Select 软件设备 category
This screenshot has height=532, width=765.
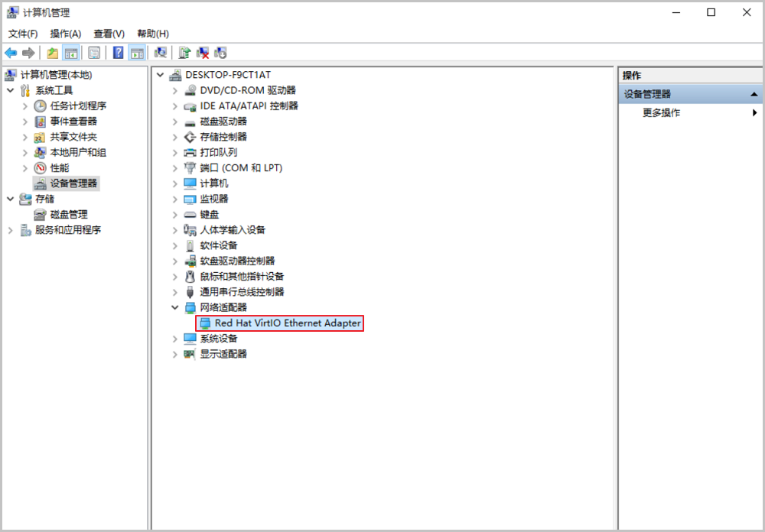(x=219, y=245)
